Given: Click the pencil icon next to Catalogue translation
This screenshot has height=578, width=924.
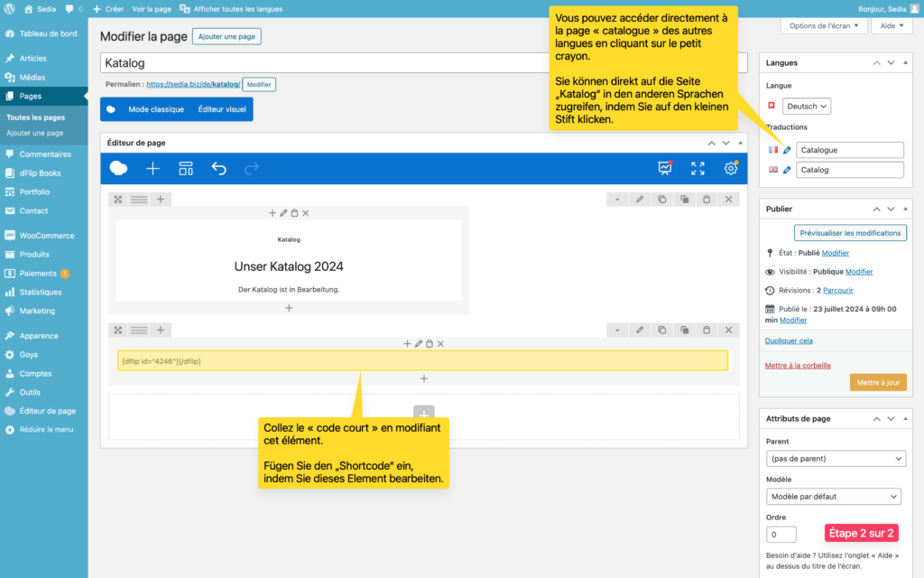Looking at the screenshot, I should coord(787,150).
